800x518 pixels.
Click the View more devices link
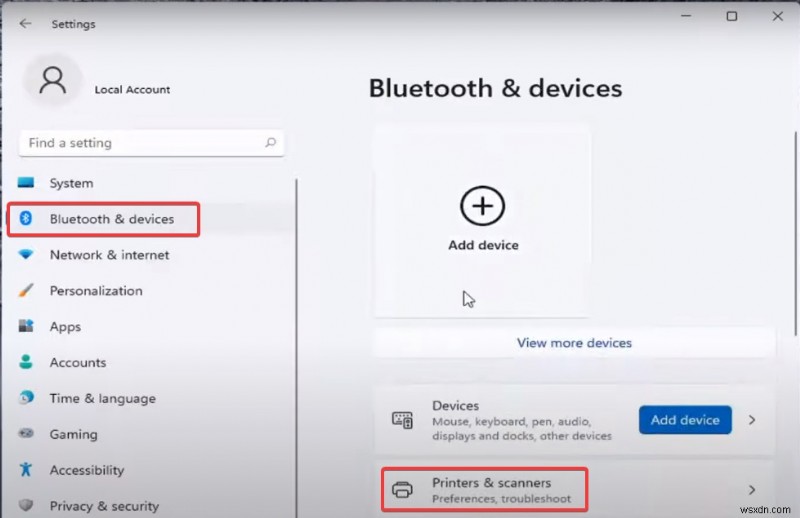[574, 343]
